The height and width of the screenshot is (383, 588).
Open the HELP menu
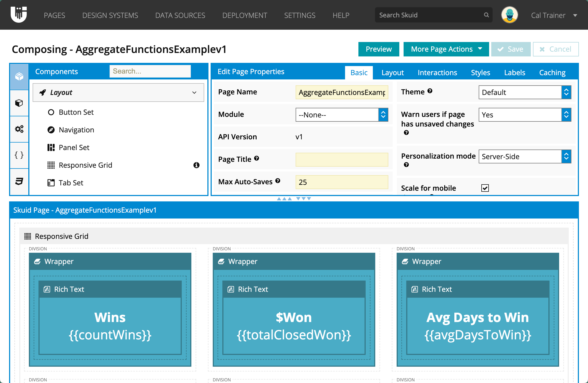(x=341, y=16)
